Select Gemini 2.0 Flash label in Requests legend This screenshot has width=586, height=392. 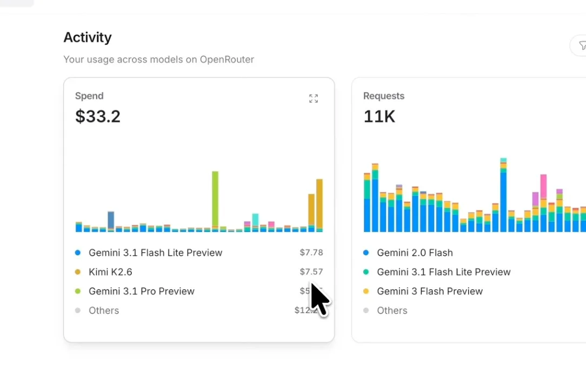[415, 253]
